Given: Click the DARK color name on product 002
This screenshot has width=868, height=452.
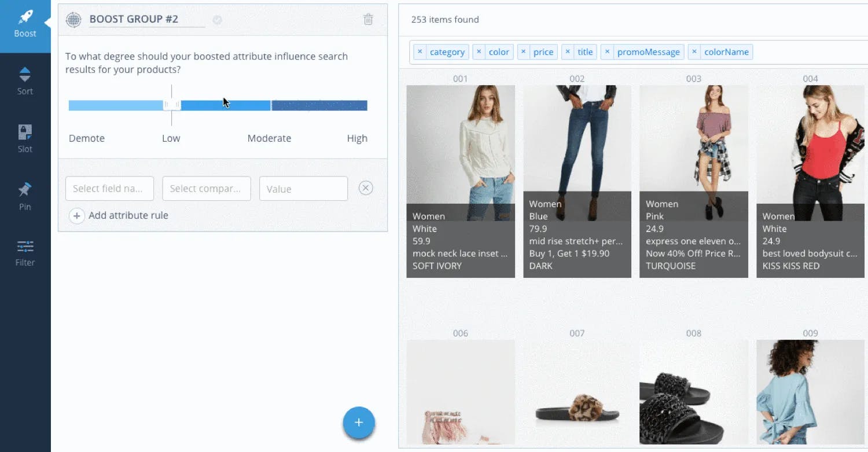Looking at the screenshot, I should [540, 266].
